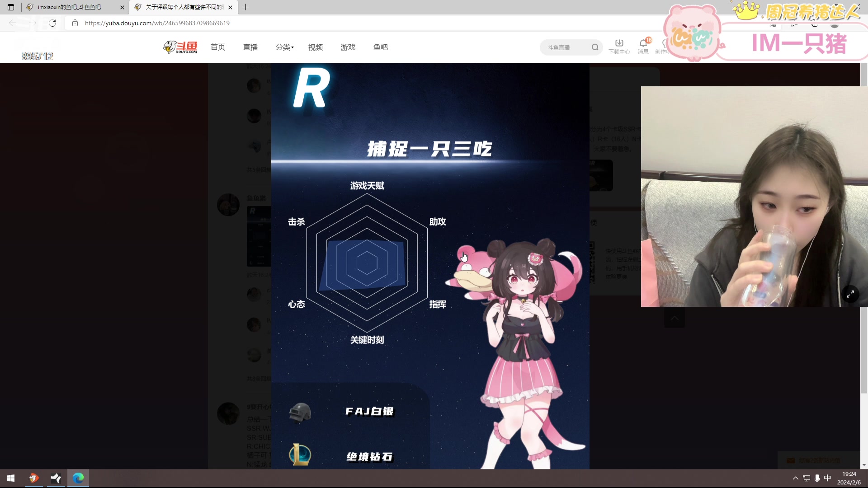868x488 pixels.
Task: Click the back-to-top arrow icon
Action: coord(674,318)
